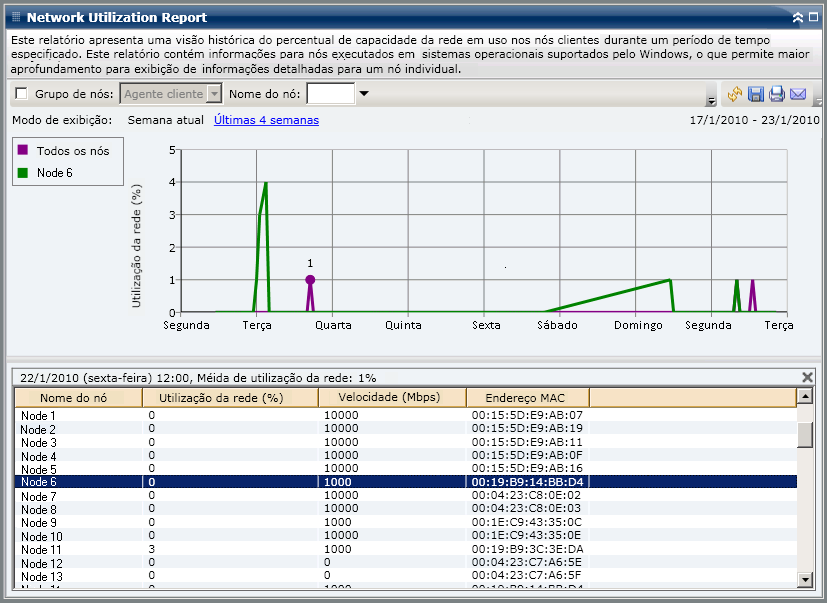Screen dimensions: 827x603
Task: Sort by the Velocidade (Mbps) column header
Action: (x=392, y=397)
